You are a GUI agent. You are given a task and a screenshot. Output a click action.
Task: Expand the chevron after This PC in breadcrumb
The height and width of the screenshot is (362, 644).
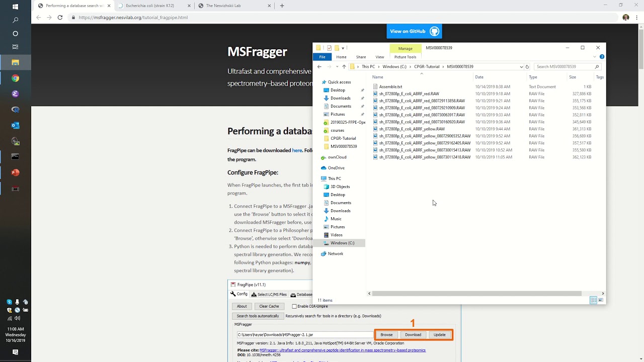(378, 66)
